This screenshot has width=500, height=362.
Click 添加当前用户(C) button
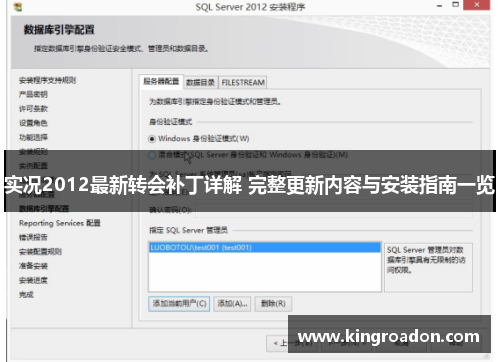[179, 304]
